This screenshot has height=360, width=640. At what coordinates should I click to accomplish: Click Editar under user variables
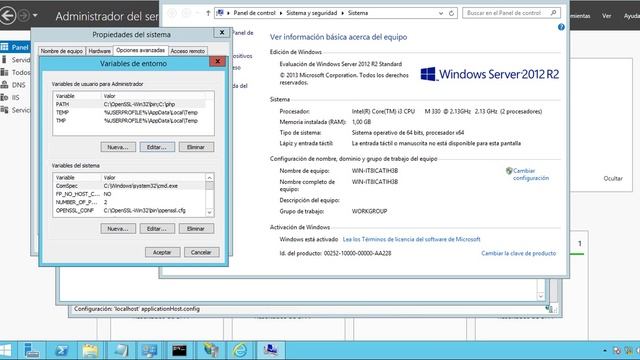coord(157,147)
